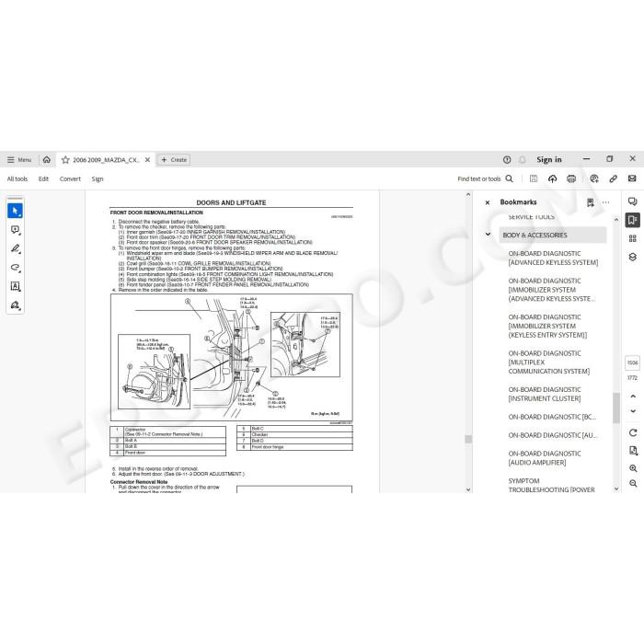Send by email envelope icon
This screenshot has height=644, width=644.
coord(632,178)
